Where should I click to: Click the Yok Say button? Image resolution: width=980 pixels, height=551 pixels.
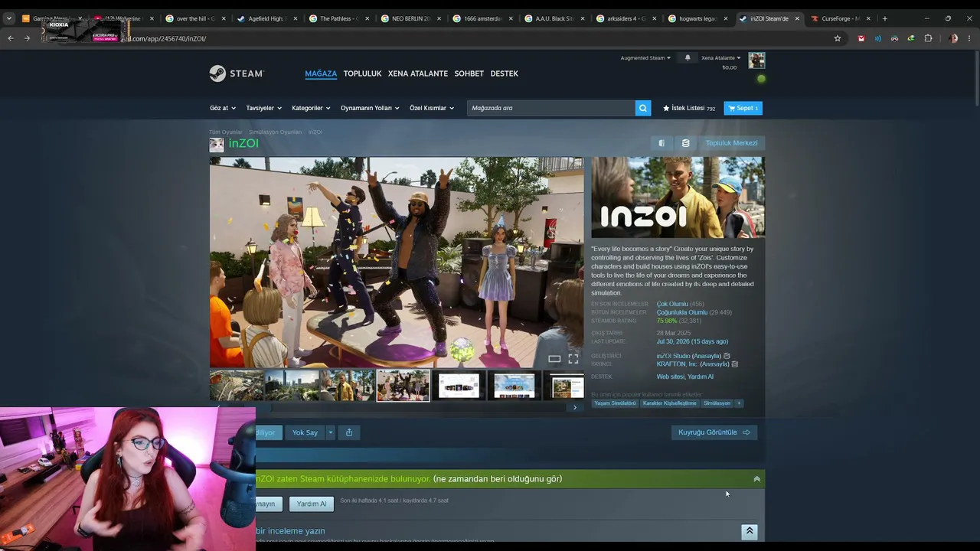[x=305, y=432]
